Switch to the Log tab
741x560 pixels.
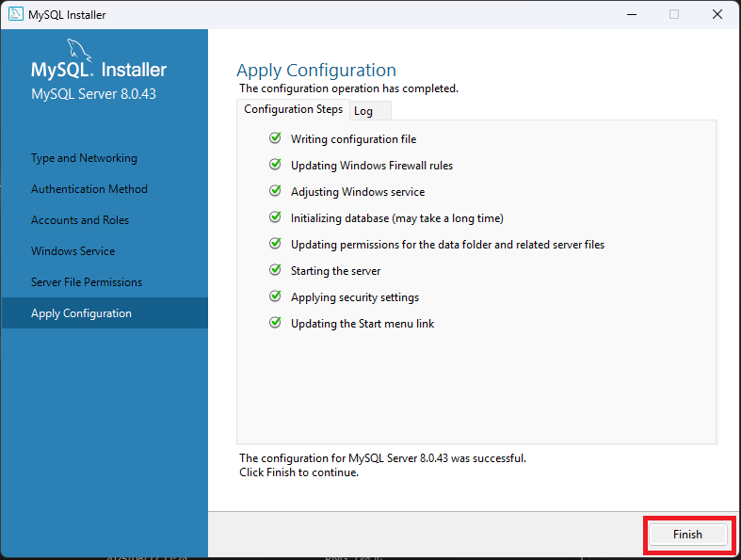click(369, 111)
